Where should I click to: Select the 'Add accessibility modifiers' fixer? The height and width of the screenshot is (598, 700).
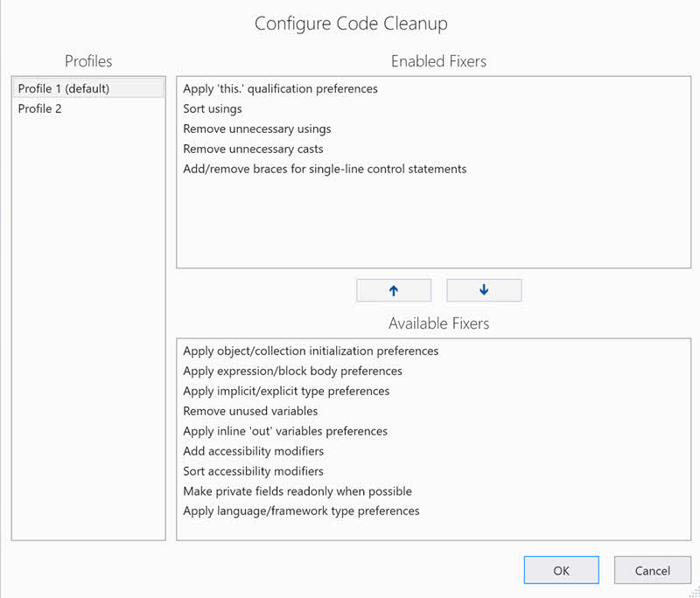253,451
